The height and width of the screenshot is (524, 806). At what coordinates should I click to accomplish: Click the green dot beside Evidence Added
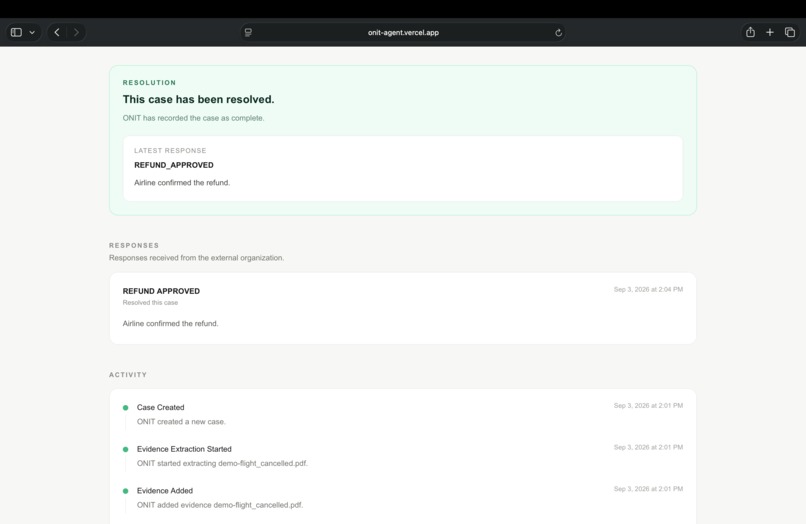[125, 491]
